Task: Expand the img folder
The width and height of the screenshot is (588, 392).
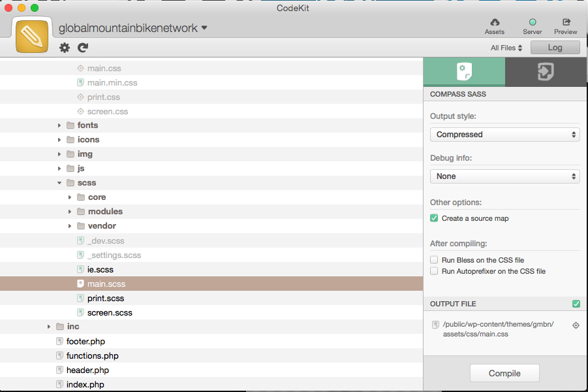Action: click(59, 154)
